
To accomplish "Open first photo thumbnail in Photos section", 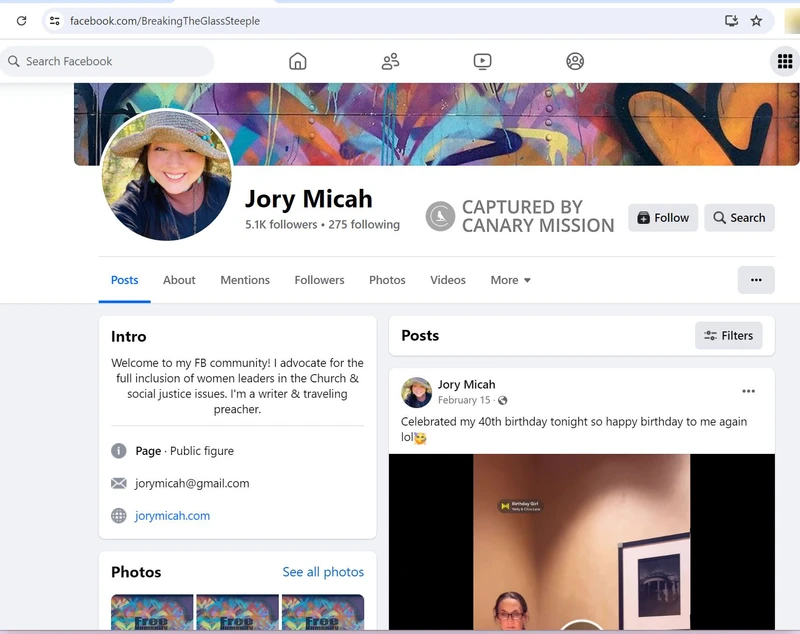I will [152, 612].
